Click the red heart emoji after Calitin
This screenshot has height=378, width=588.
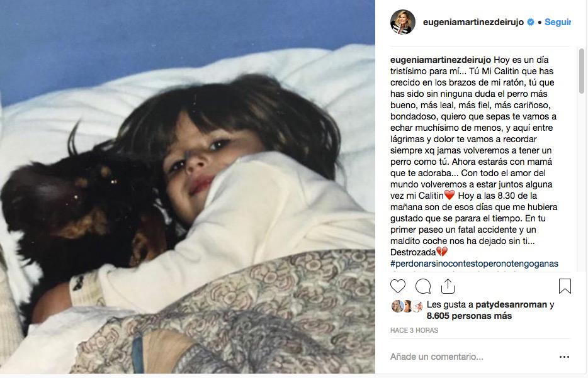click(x=449, y=195)
